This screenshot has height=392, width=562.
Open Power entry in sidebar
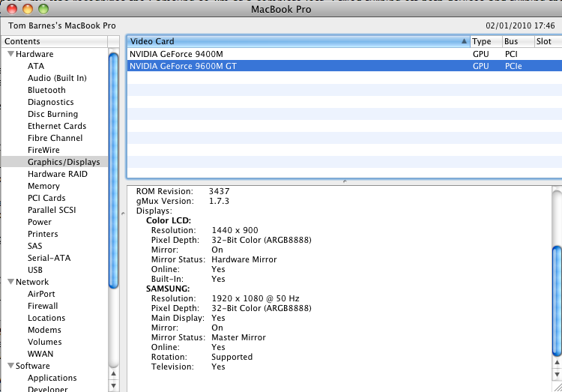point(40,222)
